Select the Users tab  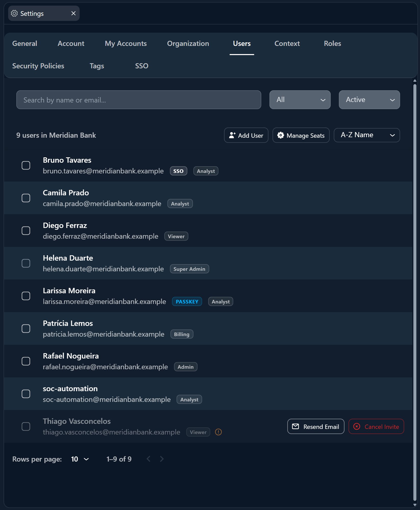point(242,44)
